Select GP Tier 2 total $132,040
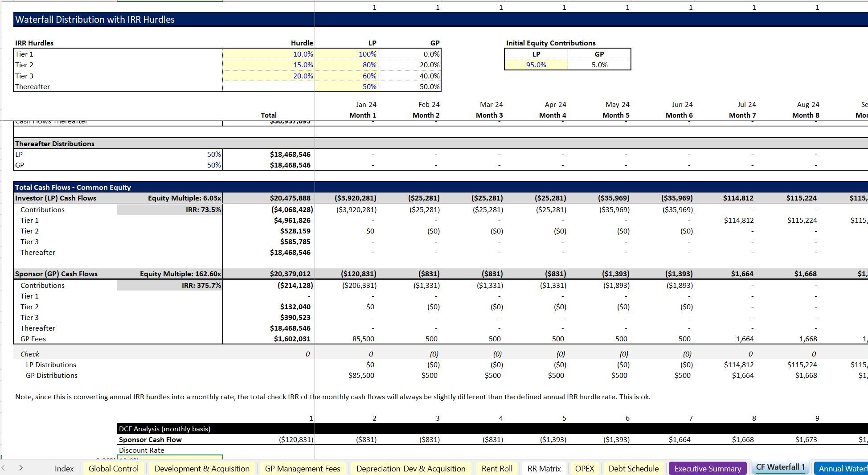Screen dimensions: 868x475 tap(295, 307)
